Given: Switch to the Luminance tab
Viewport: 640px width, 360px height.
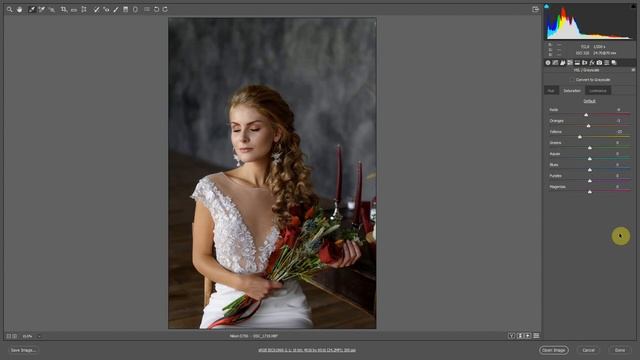Looking at the screenshot, I should pyautogui.click(x=598, y=91).
